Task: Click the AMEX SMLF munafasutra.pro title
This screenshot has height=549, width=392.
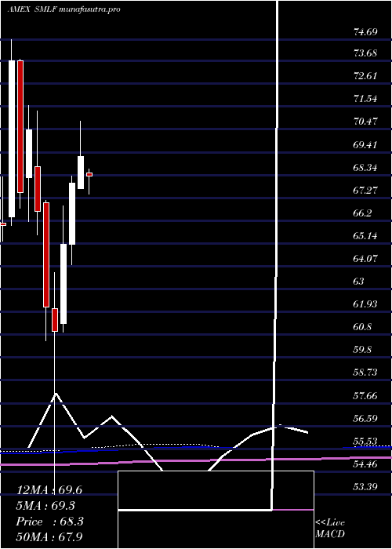Action: pos(64,9)
